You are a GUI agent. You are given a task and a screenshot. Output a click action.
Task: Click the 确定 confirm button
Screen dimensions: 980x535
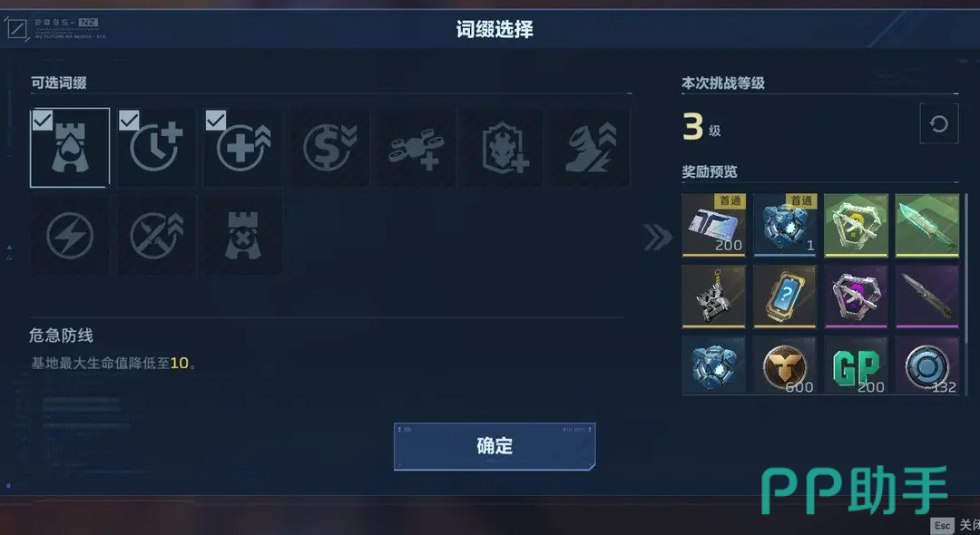[x=495, y=446]
